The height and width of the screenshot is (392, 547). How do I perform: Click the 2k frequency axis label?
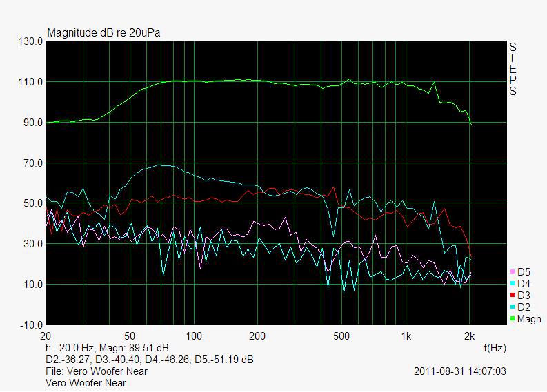(470, 336)
